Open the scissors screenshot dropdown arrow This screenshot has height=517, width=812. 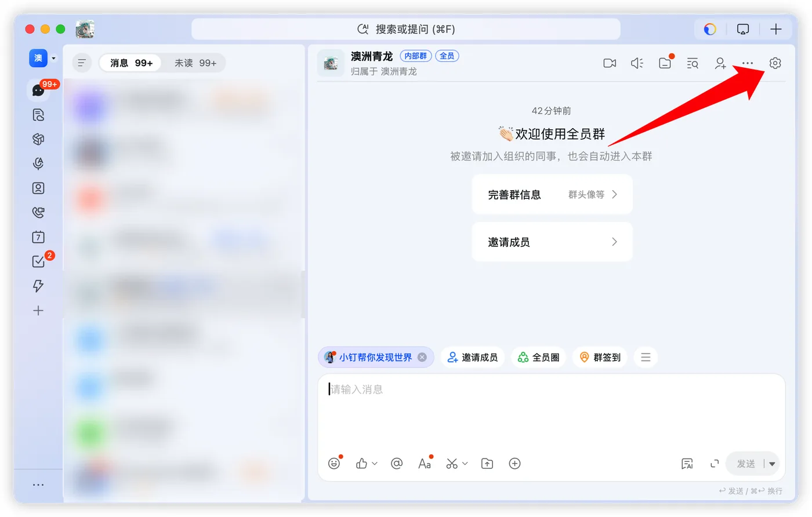tap(465, 464)
